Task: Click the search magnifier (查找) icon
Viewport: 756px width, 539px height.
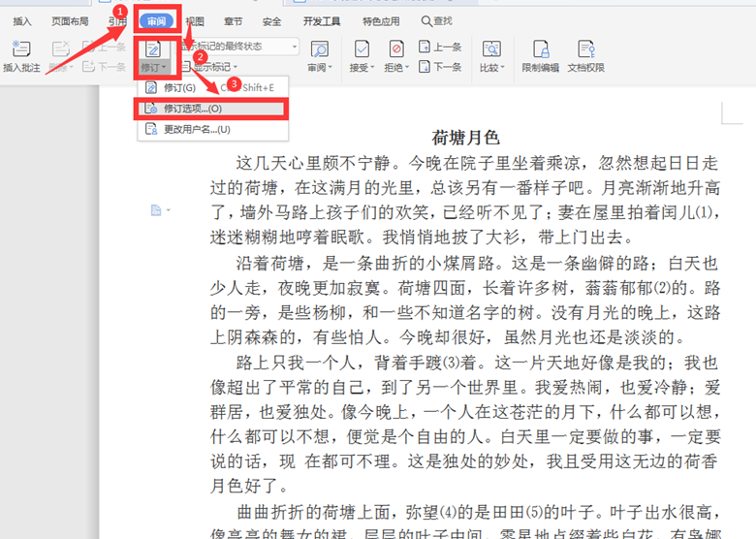Action: pos(426,21)
